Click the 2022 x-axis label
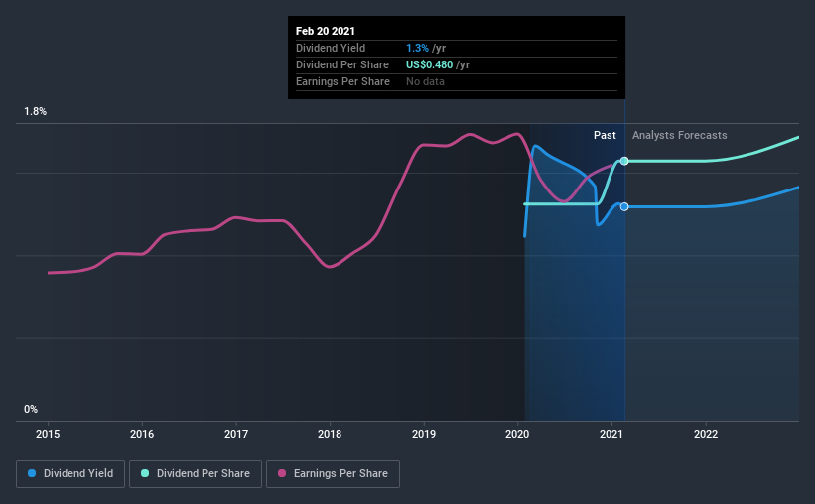Viewport: 815px width, 504px height. (x=706, y=434)
